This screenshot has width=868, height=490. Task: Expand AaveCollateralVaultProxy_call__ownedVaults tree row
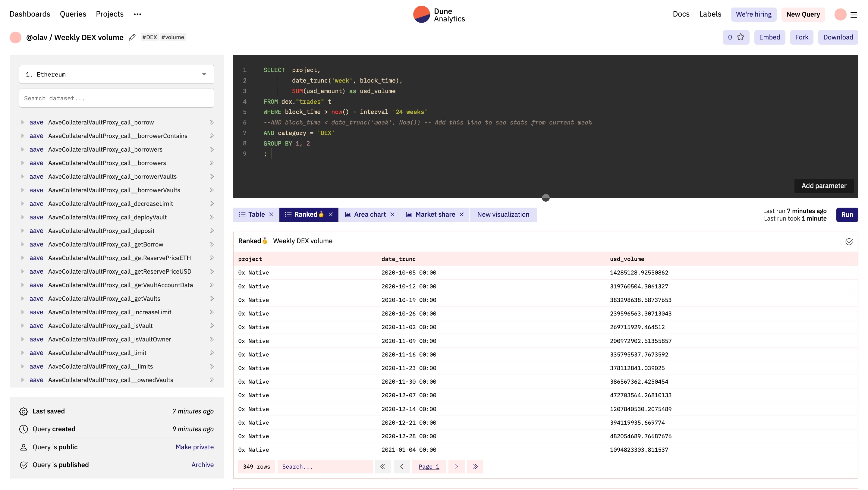pyautogui.click(x=23, y=380)
